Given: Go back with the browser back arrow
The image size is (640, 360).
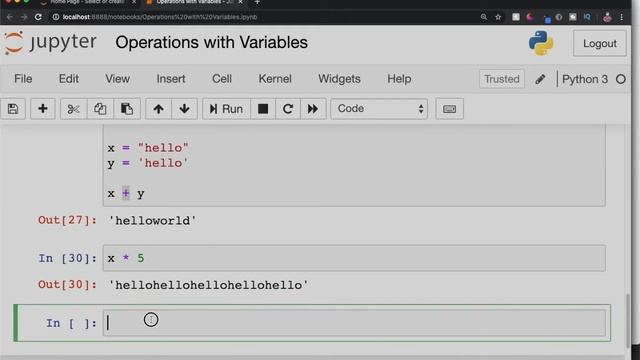Looking at the screenshot, I should tap(10, 17).
